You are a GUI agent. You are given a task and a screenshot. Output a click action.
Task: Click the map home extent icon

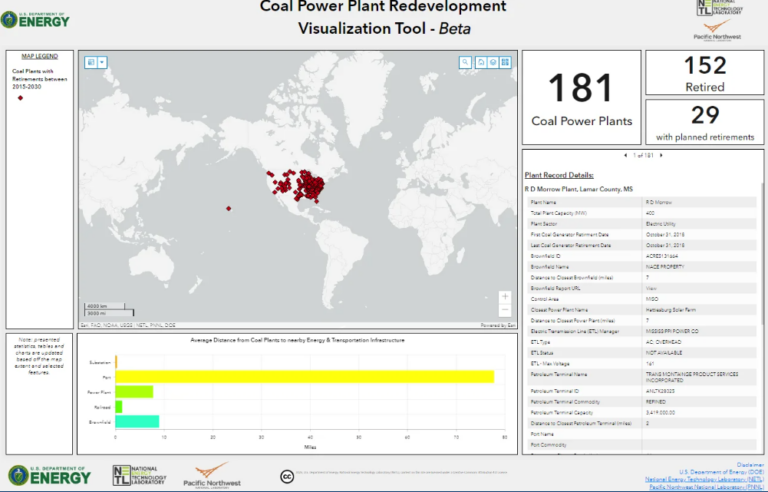click(x=479, y=62)
